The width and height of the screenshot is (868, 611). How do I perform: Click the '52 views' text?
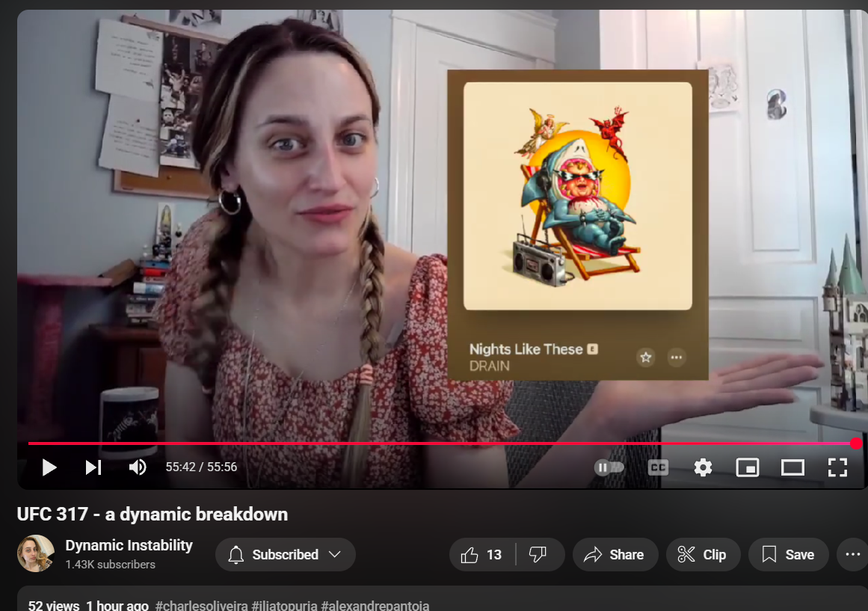tap(54, 606)
